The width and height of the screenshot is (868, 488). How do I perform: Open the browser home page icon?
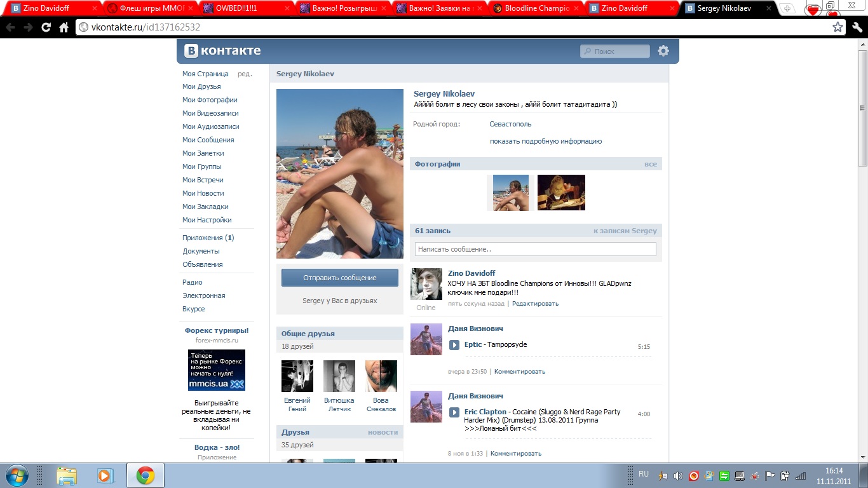64,27
